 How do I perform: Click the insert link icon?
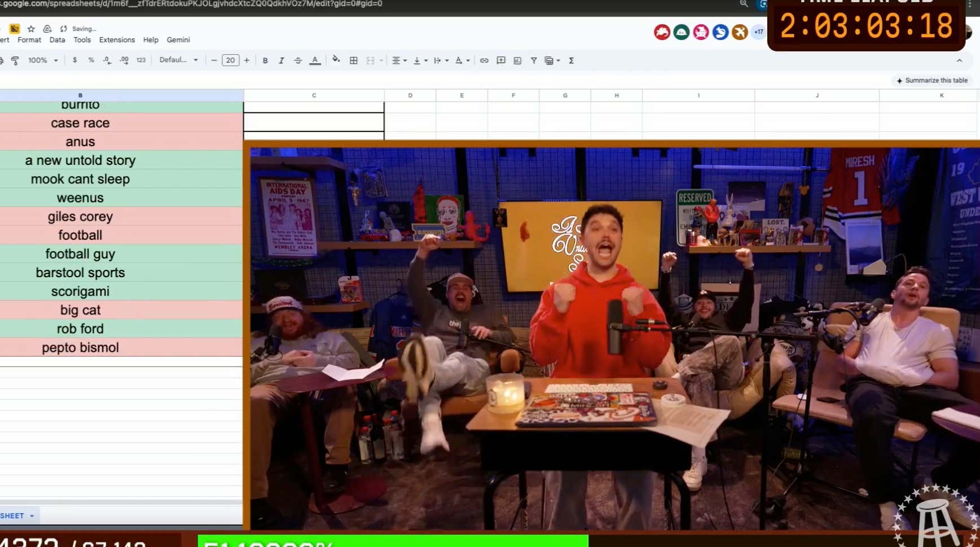484,60
